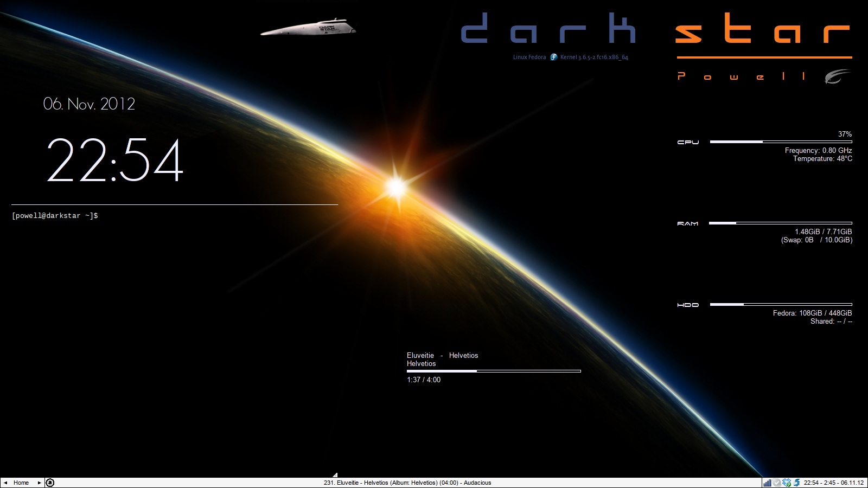Click the Audacious song progress bar
This screenshot has height=488, width=868.
pos(494,371)
